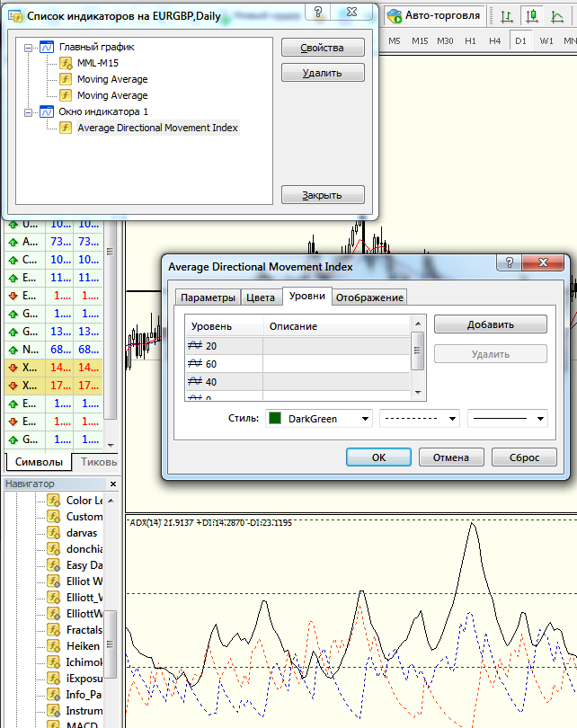Image resolution: width=577 pixels, height=728 pixels.
Task: Select the W1 timeframe
Action: pos(546,40)
